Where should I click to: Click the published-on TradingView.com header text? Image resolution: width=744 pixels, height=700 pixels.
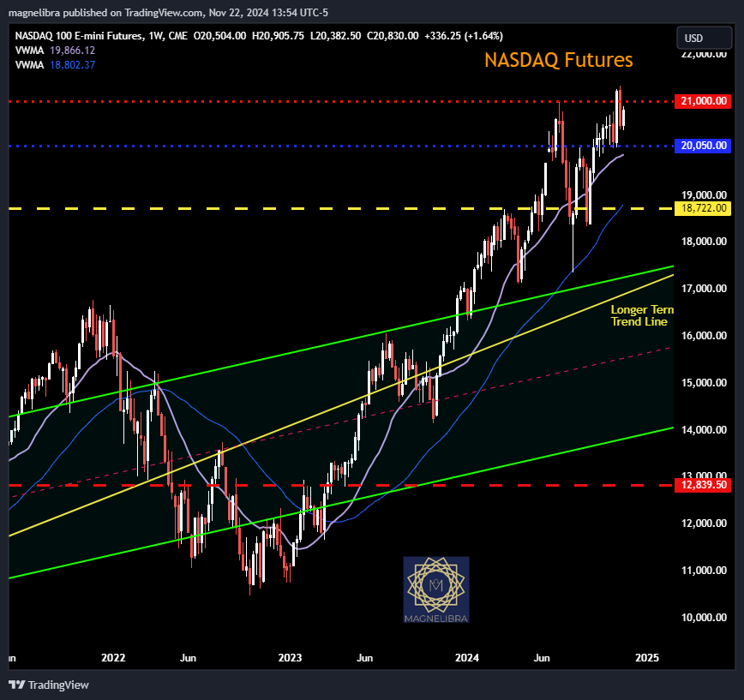pos(168,13)
